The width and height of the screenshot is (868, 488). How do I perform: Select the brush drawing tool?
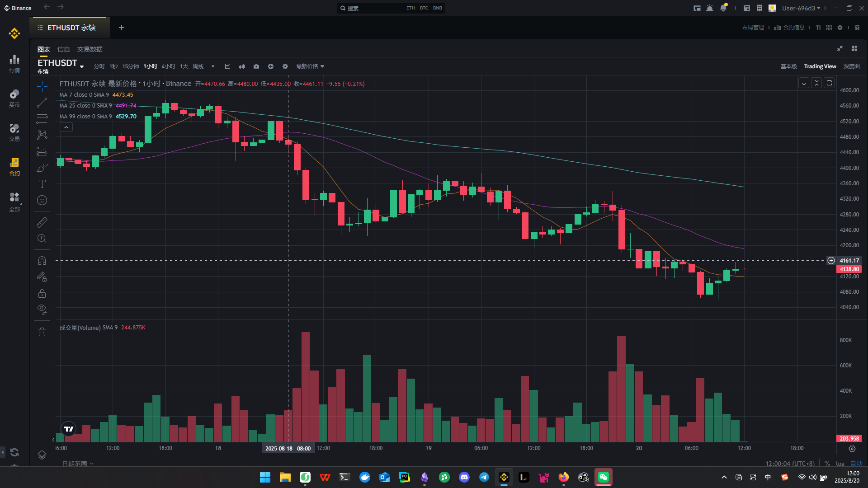42,168
